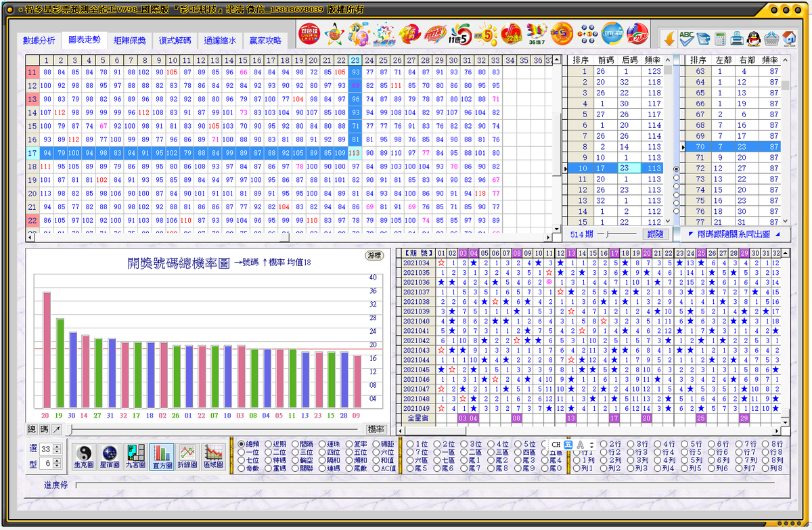
Task: Select the 6+1 blue balls lottery icon
Action: [588, 32]
